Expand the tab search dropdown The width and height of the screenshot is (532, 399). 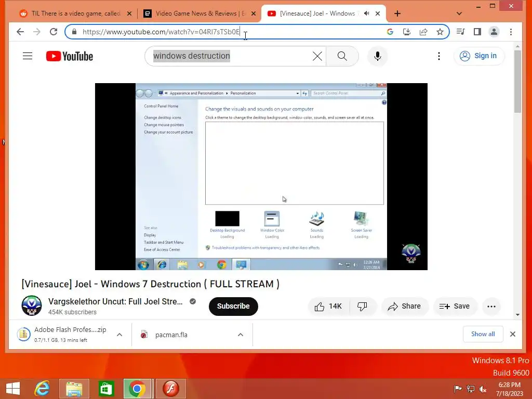tap(459, 14)
